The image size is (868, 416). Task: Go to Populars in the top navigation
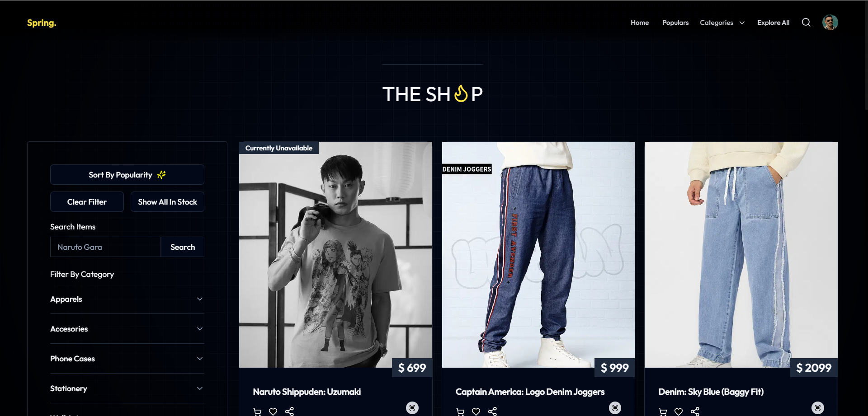click(x=675, y=23)
